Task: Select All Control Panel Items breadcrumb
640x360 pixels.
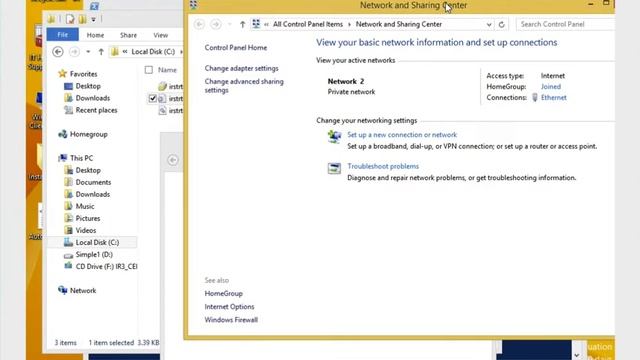Action: point(308,24)
